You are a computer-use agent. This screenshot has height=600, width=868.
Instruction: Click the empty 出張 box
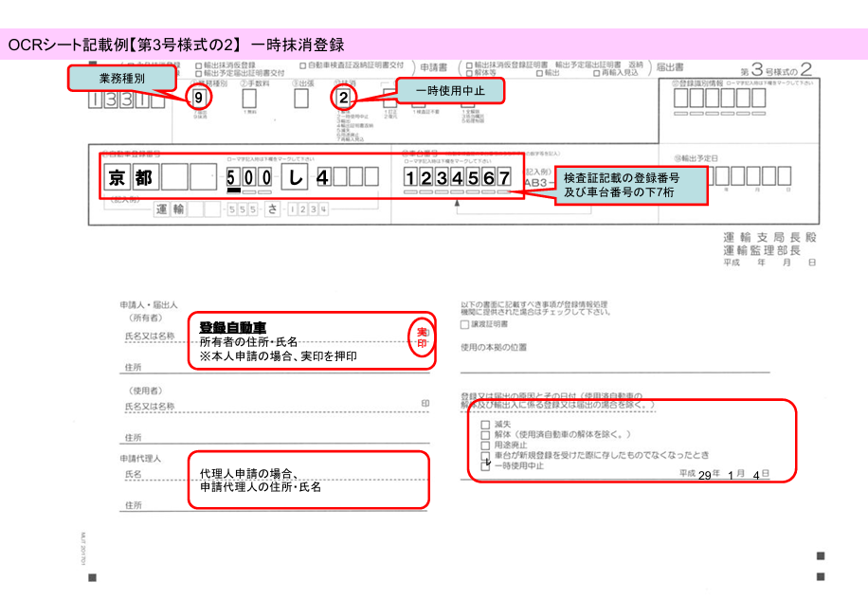(301, 98)
